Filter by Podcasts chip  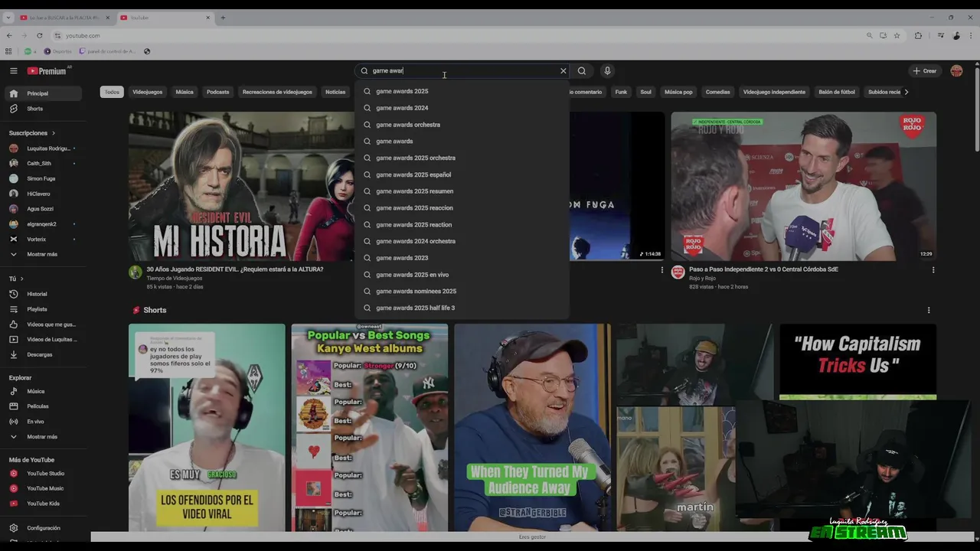(x=217, y=92)
